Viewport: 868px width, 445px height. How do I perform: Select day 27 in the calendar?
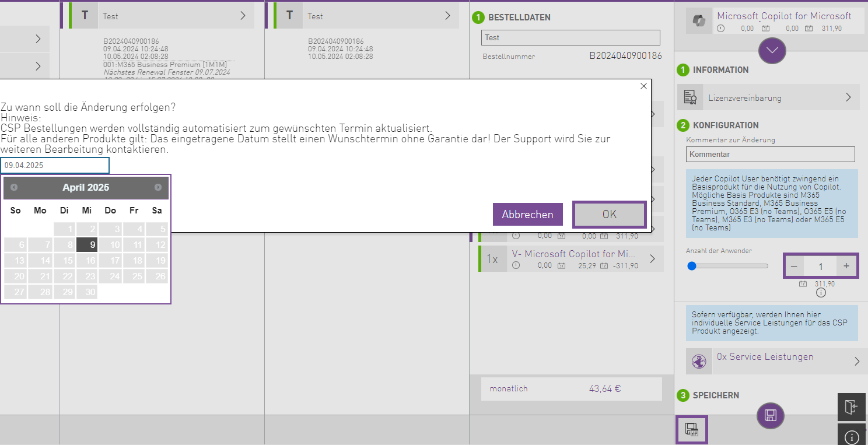point(16,292)
